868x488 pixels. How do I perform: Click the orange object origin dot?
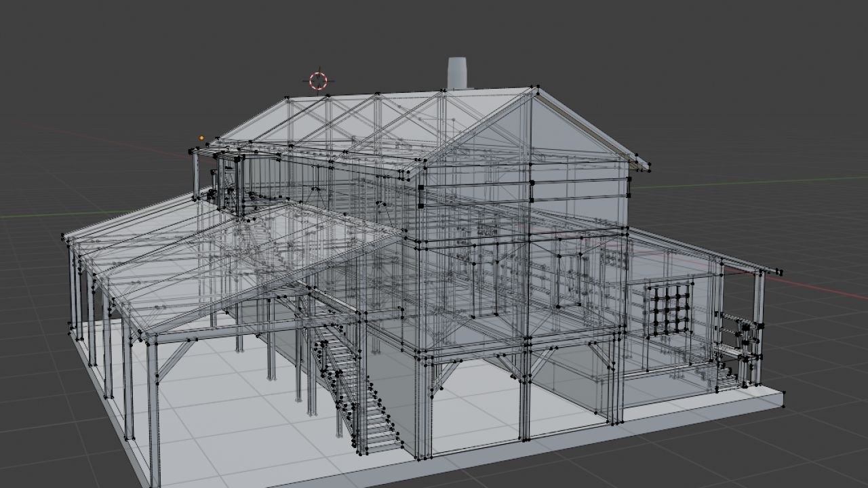(201, 138)
